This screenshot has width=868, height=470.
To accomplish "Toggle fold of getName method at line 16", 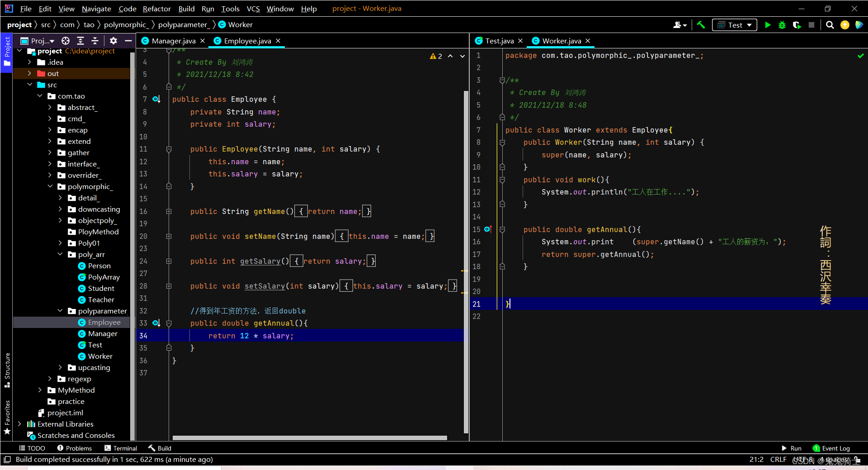I will pos(169,211).
